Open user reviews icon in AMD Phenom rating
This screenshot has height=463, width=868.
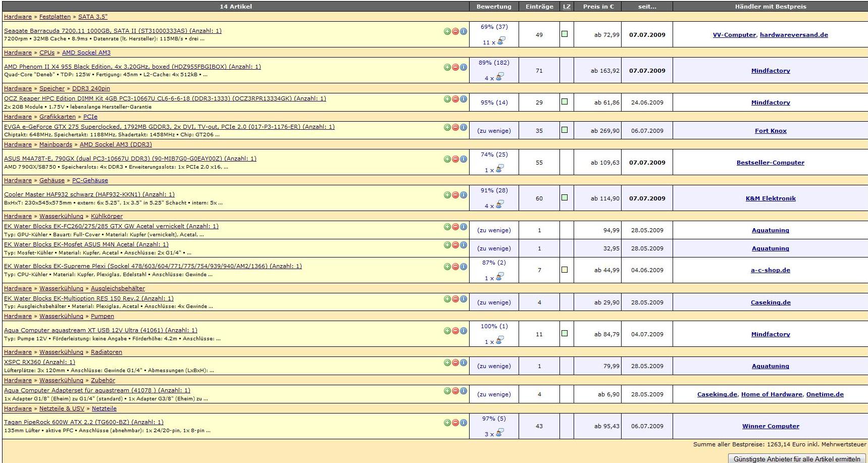[500, 77]
